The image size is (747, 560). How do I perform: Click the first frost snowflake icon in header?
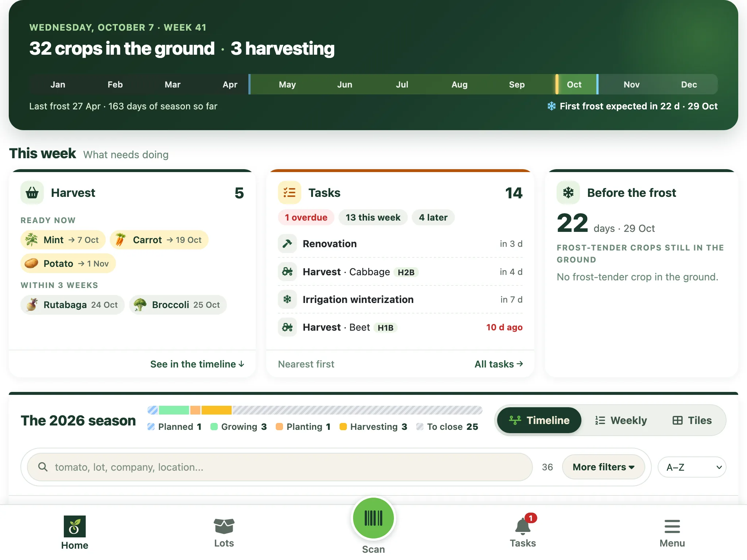click(551, 106)
